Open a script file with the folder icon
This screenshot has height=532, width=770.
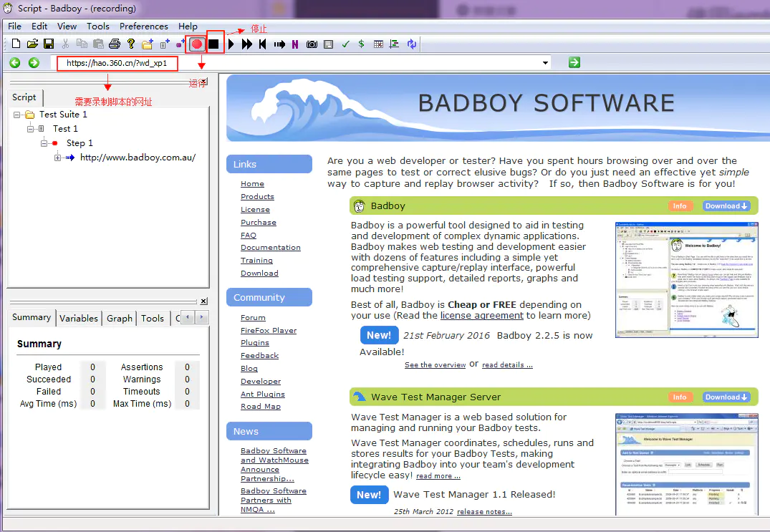coord(32,44)
